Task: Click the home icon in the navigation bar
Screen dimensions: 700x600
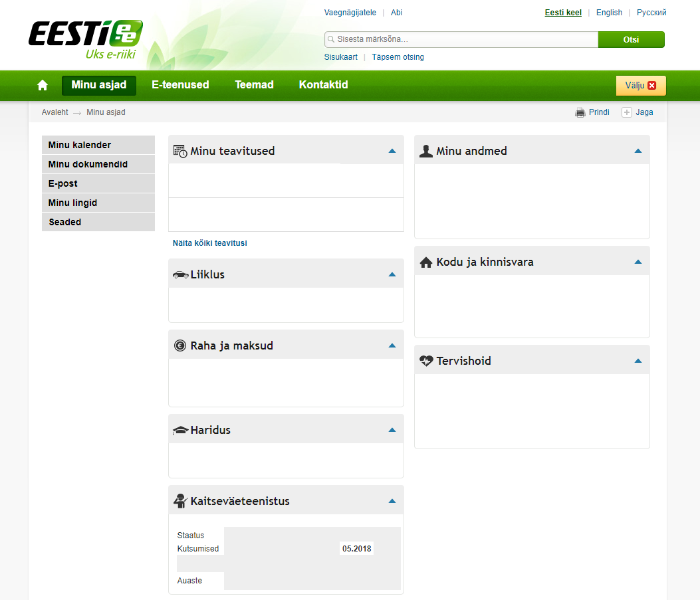Action: point(43,85)
